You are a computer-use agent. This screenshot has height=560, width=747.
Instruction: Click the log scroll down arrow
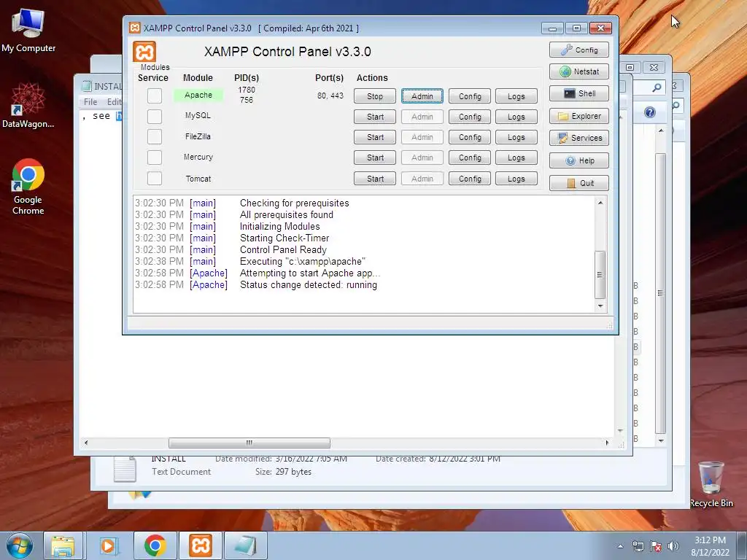(600, 306)
